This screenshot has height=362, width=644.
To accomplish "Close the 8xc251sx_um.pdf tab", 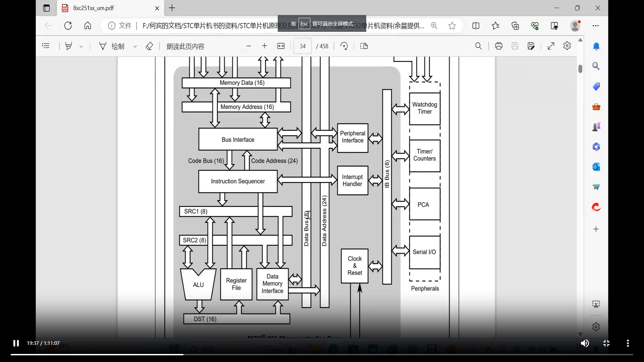I will (x=157, y=8).
